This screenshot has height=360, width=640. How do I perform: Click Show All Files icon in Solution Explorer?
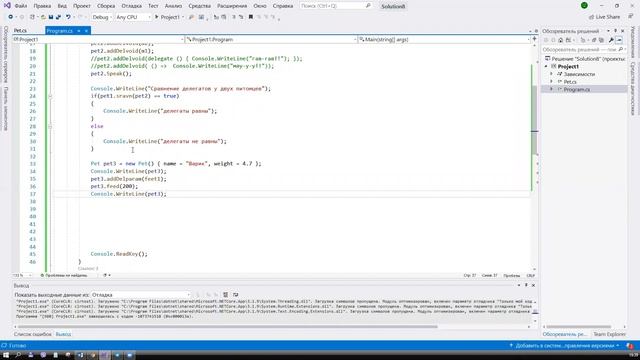coord(601,40)
